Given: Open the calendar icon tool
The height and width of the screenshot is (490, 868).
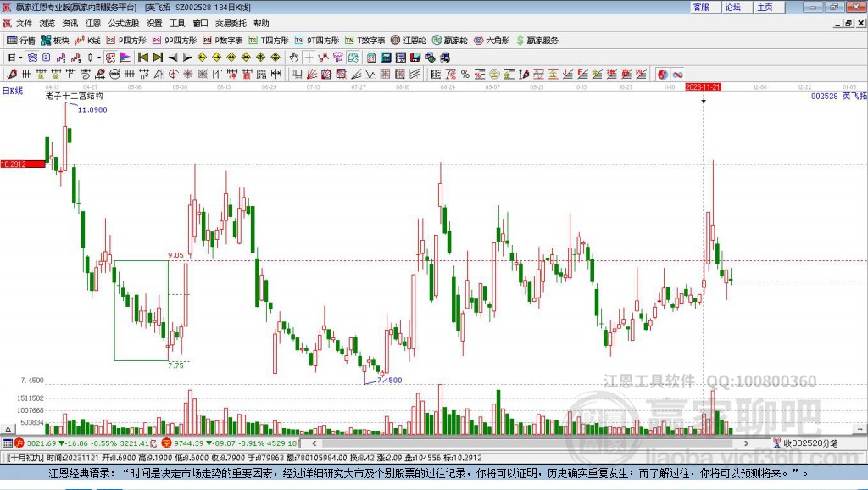Looking at the screenshot, I should (371, 58).
